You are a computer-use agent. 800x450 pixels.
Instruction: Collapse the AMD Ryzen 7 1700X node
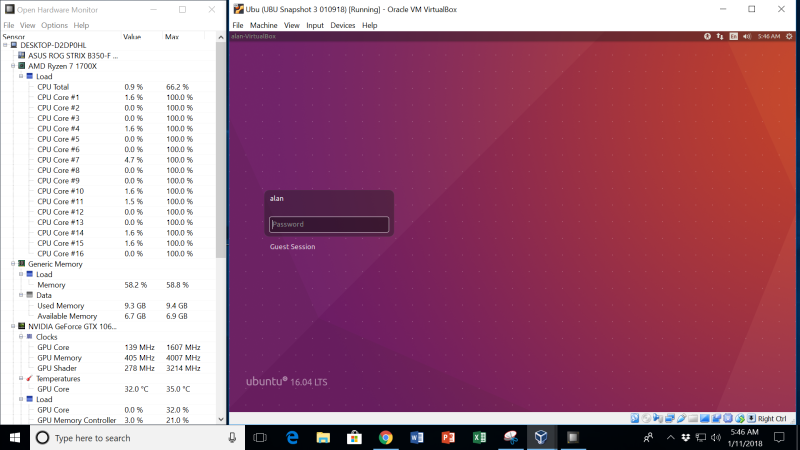(13, 66)
